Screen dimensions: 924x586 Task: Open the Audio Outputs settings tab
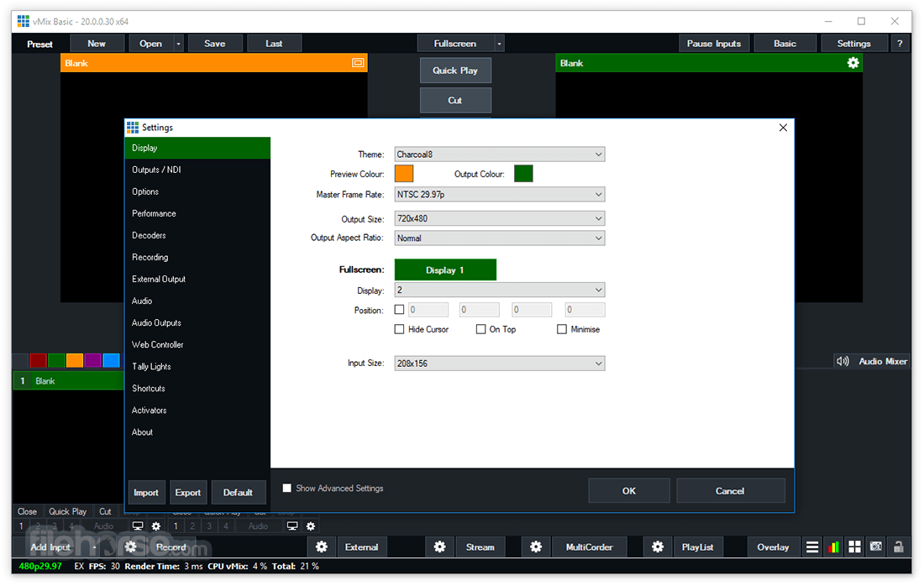[x=197, y=322]
